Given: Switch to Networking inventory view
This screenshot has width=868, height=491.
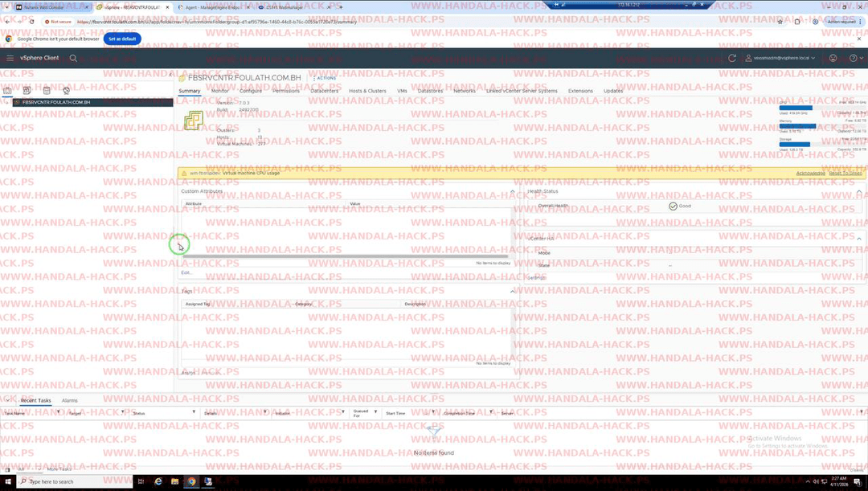Looking at the screenshot, I should (67, 90).
